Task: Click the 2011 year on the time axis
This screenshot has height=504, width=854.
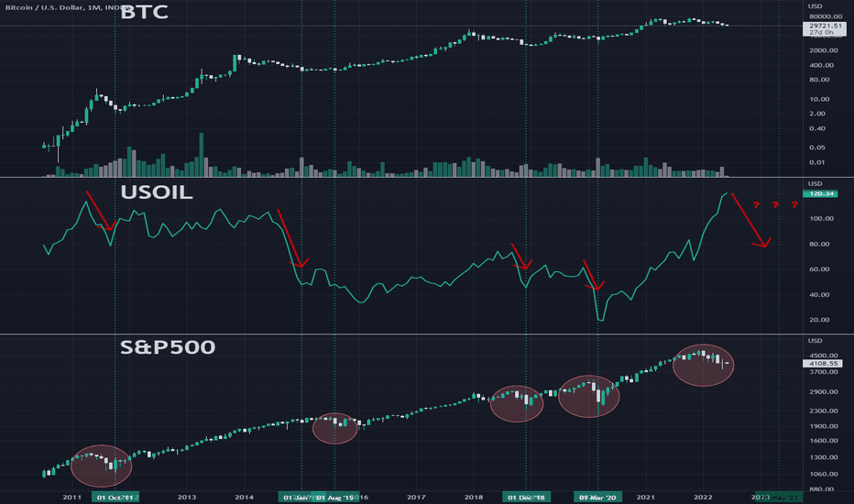Action: click(71, 497)
